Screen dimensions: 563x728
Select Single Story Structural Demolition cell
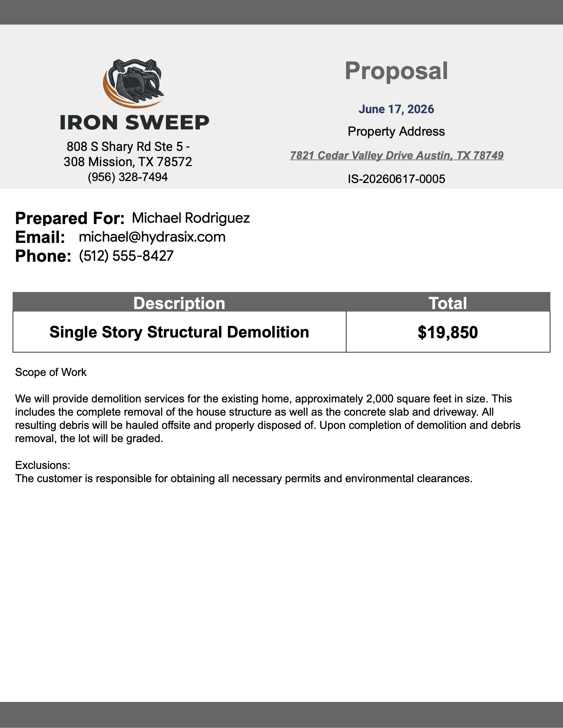(x=179, y=332)
